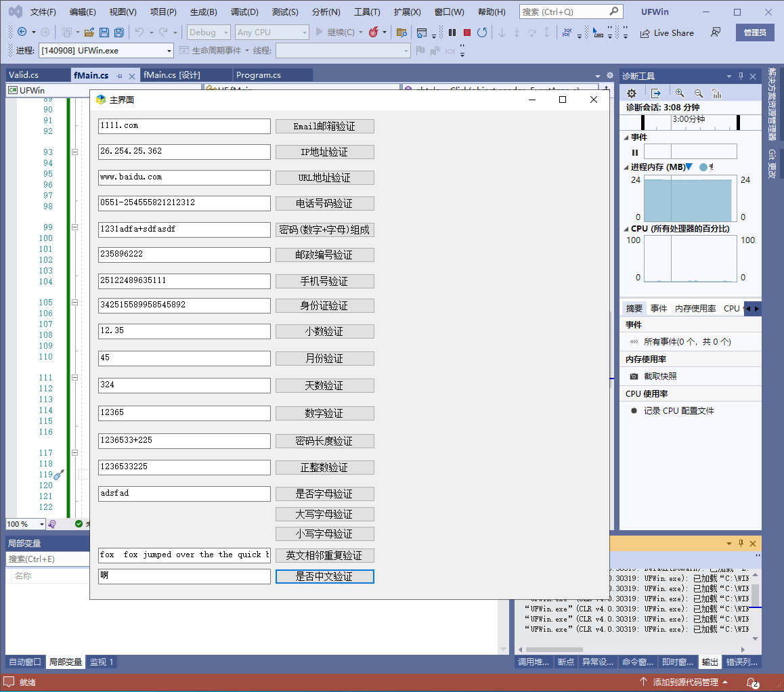Click the 局部变量 search field 搜索(Ctrl+E)
Screen dimensions: 784x692
48,559
